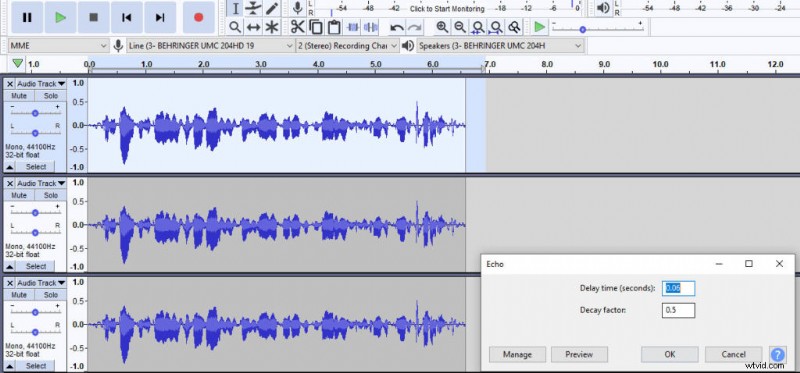Select the Zoom magnifier tool
This screenshot has width=800, height=373.
tap(235, 27)
